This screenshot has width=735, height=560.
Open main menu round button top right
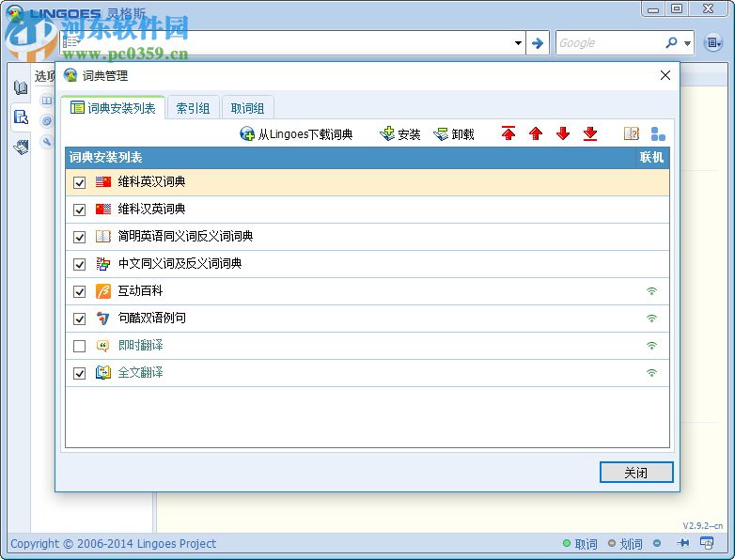point(713,43)
